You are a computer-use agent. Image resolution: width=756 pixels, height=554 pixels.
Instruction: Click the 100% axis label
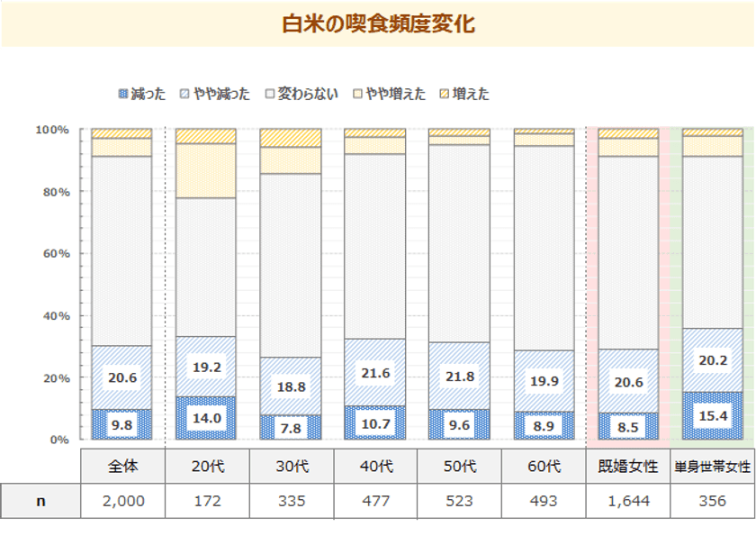(52, 130)
